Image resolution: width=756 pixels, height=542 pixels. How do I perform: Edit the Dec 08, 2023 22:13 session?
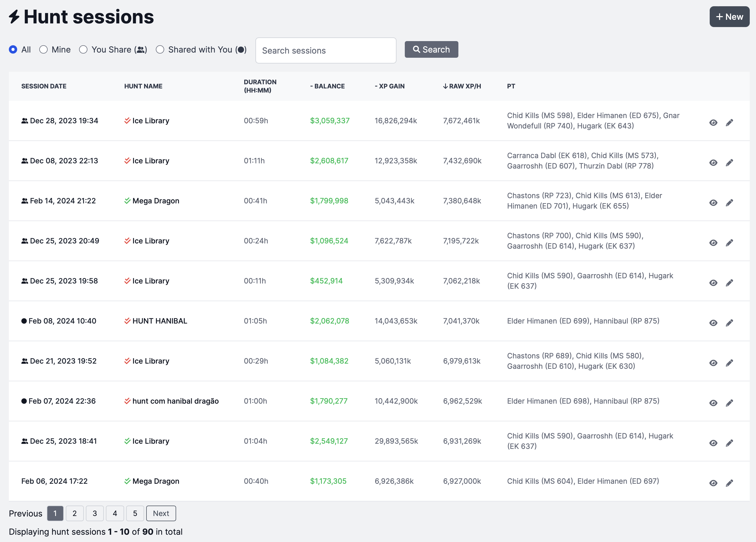pyautogui.click(x=729, y=163)
